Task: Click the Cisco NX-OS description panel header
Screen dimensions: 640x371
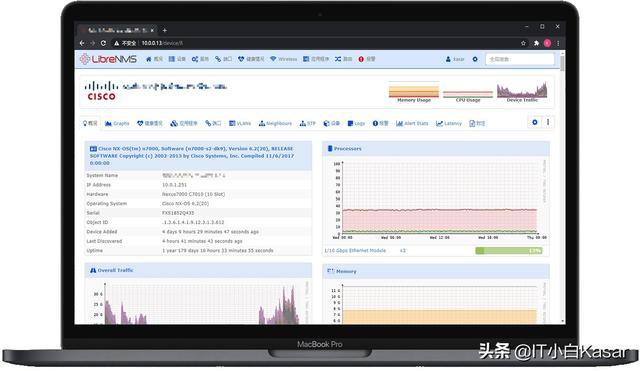Action: [198, 156]
